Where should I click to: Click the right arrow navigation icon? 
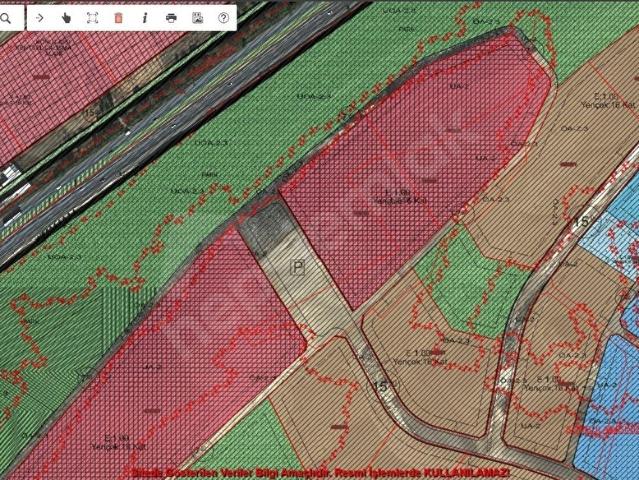(40, 18)
